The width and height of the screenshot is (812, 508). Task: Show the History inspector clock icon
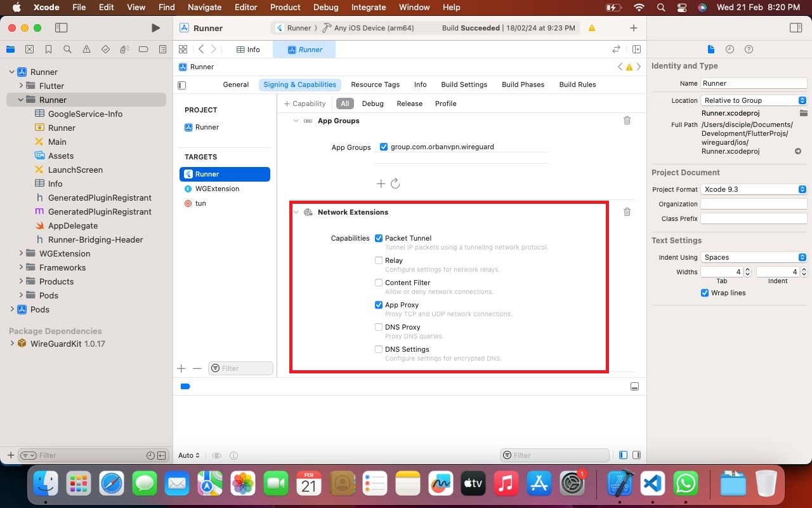(x=730, y=50)
